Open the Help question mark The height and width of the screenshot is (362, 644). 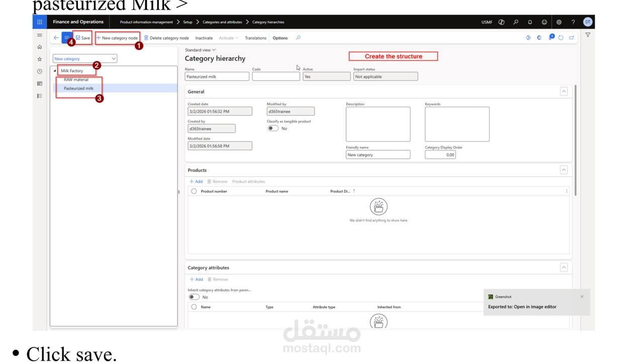click(573, 22)
